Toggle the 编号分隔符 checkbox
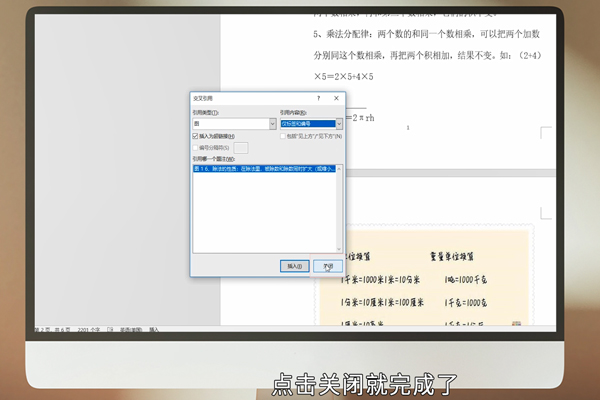 tap(195, 148)
